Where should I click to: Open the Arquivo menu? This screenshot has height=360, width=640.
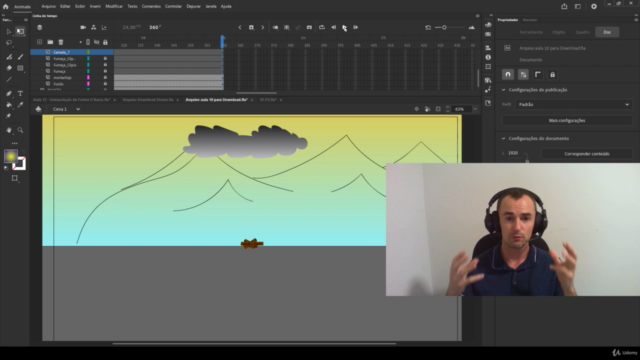tap(49, 6)
